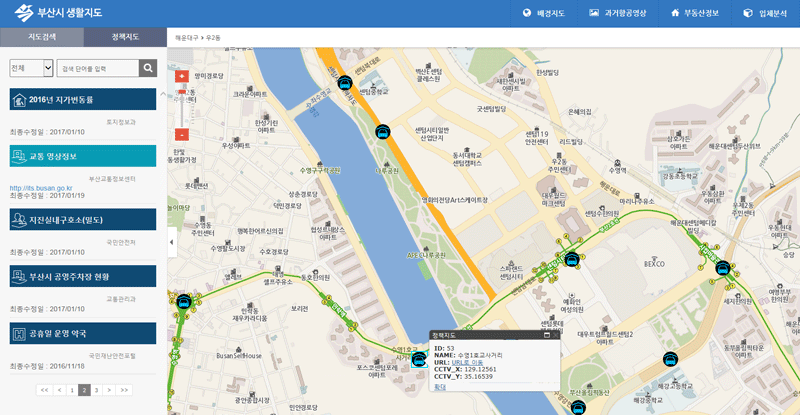This screenshot has height=415, width=800.
Task: Zoom out with the red minus button
Action: (181, 134)
